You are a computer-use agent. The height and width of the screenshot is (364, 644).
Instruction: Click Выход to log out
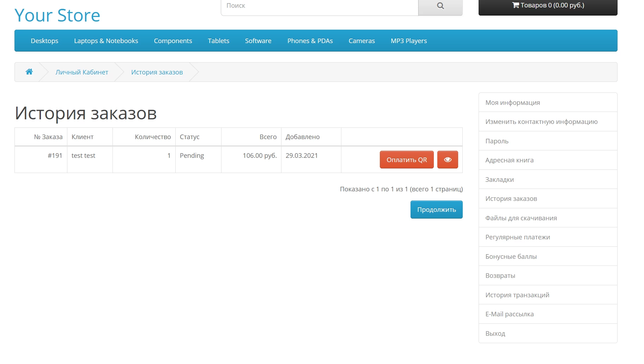coord(548,333)
